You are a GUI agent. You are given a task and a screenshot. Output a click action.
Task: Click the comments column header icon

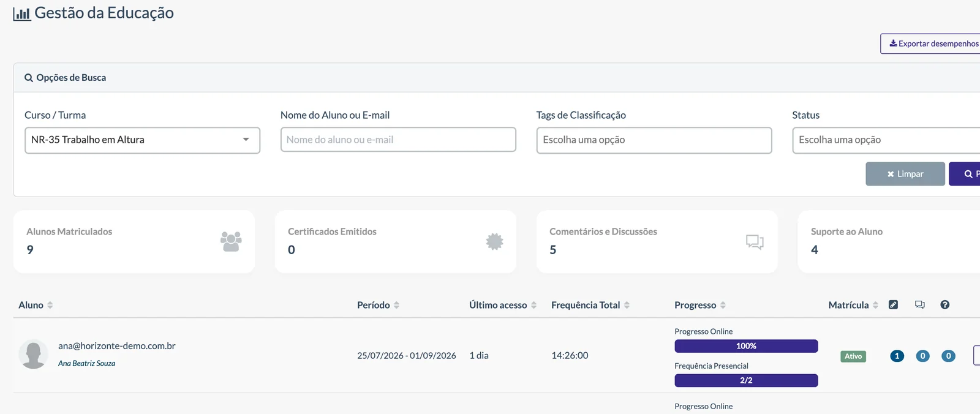tap(919, 304)
